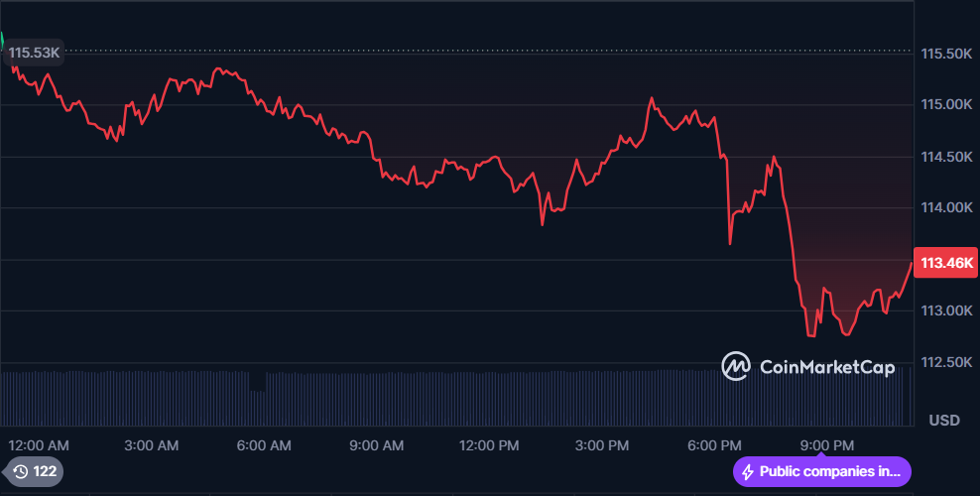The image size is (980, 496).
Task: Click the 12:00 AM time axis label
Action: coord(39,445)
